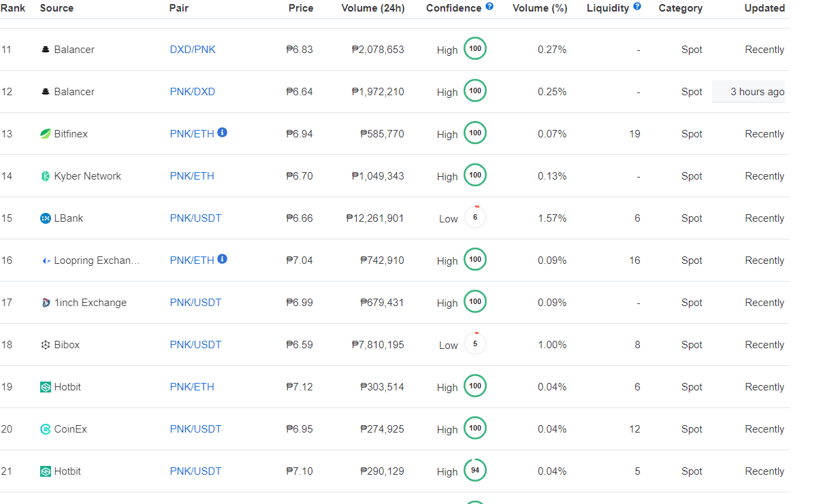Sort table by Category column header
This screenshot has height=504, width=838.
(681, 8)
